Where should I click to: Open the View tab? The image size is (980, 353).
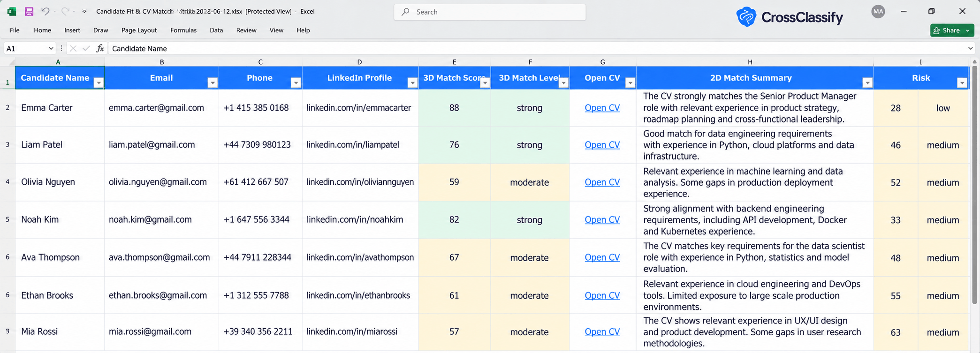coord(276,30)
